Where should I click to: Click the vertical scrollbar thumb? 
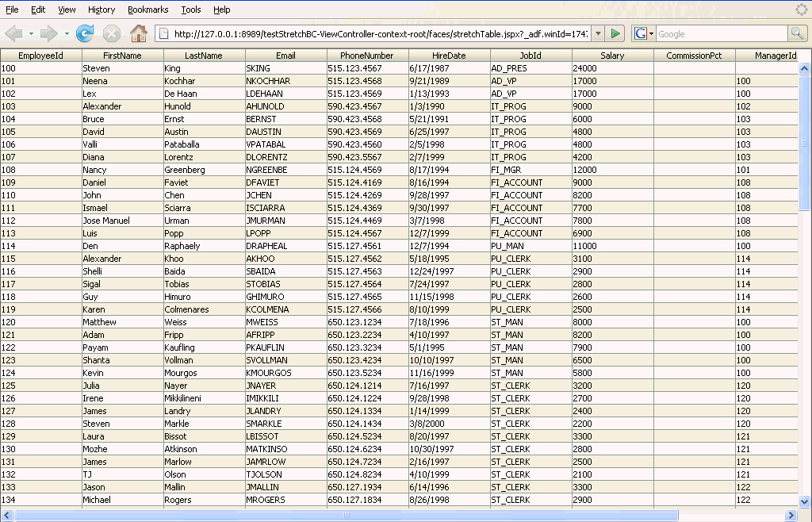(804, 143)
